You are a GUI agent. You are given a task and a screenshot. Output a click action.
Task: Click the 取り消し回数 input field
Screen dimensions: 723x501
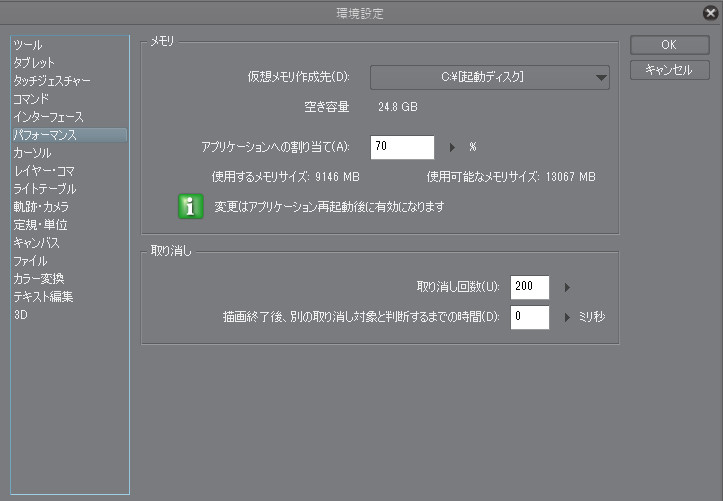tap(529, 287)
